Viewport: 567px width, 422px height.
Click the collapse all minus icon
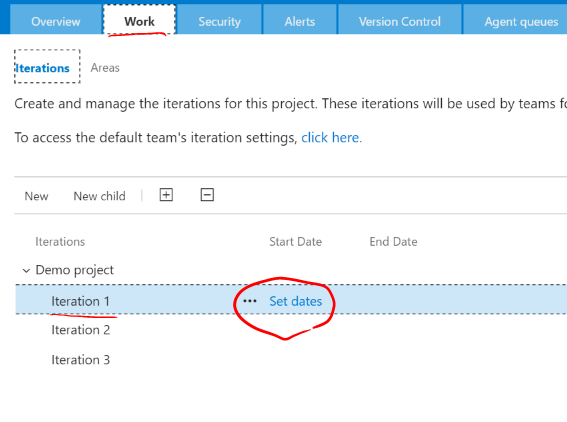pyautogui.click(x=207, y=195)
